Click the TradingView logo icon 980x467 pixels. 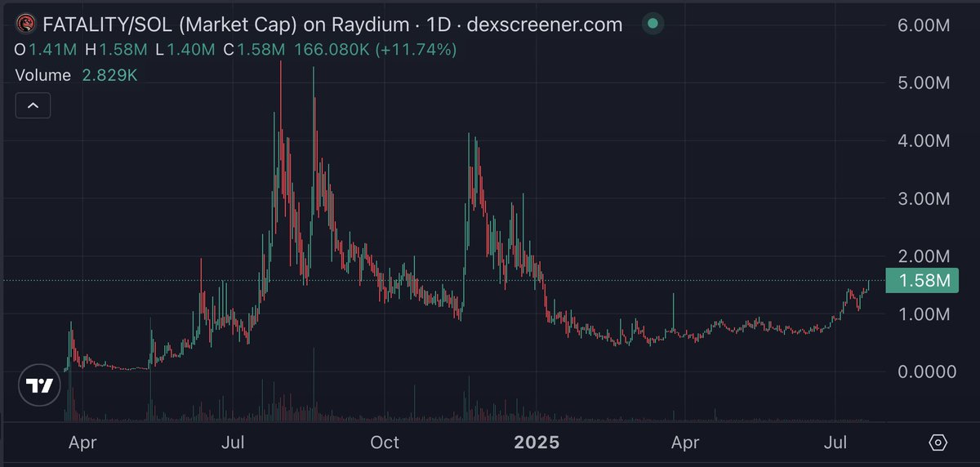[x=39, y=385]
